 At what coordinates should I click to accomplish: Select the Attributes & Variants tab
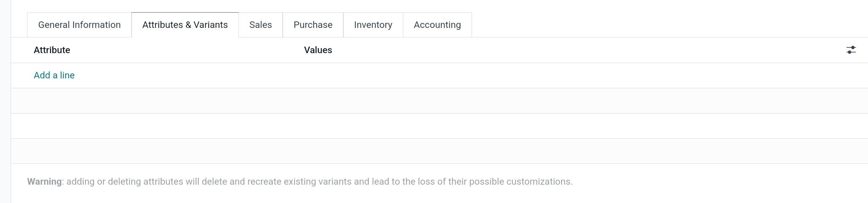point(185,25)
